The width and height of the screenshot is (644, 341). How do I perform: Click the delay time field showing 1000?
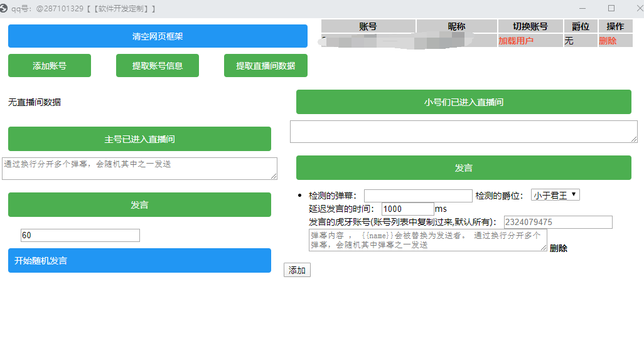(x=407, y=209)
